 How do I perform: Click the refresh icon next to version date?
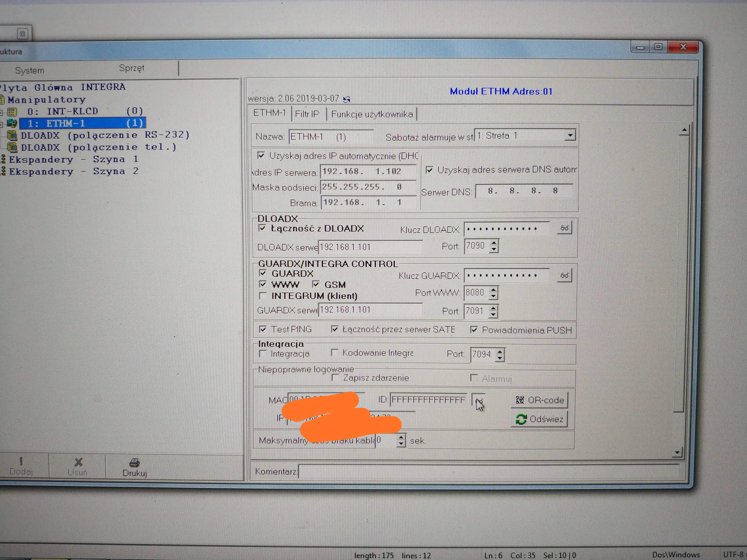tap(347, 99)
